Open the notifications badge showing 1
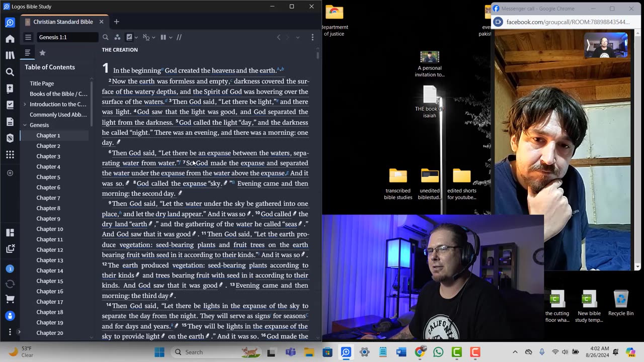This screenshot has width=644, height=362. (10, 269)
